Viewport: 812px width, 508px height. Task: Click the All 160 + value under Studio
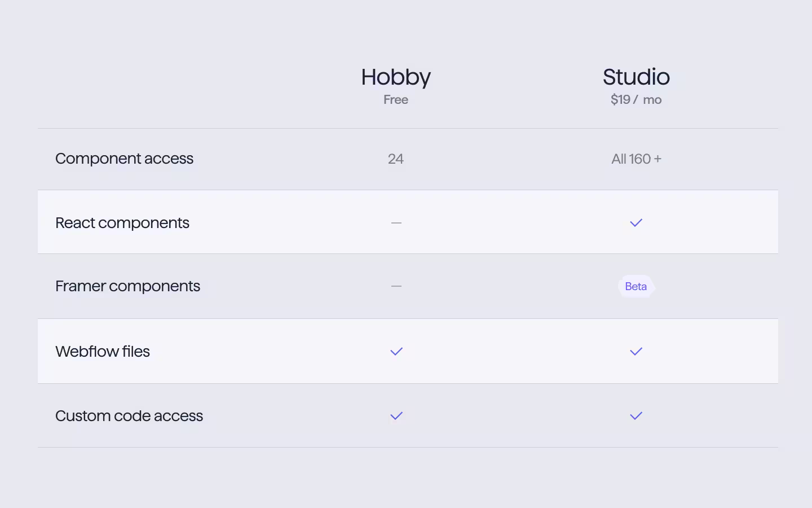636,159
